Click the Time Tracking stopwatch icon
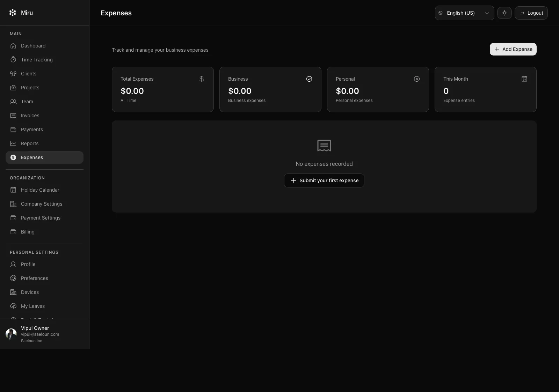 coord(13,60)
